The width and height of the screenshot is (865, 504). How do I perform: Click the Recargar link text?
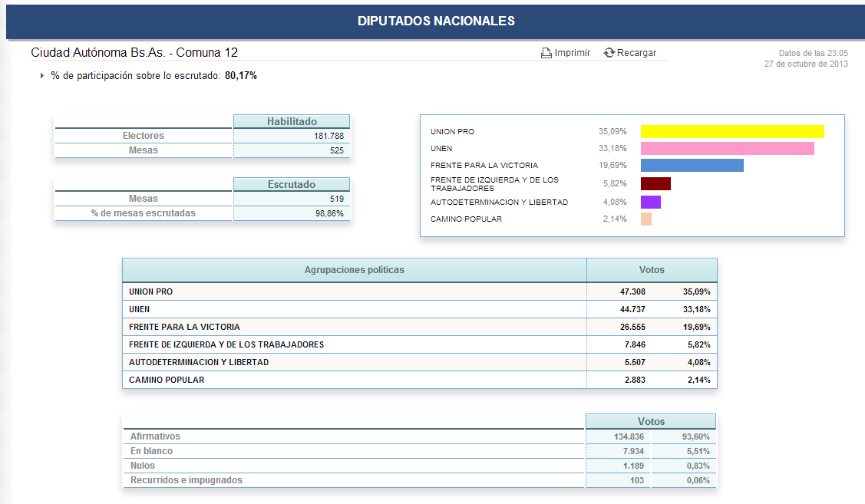click(636, 53)
